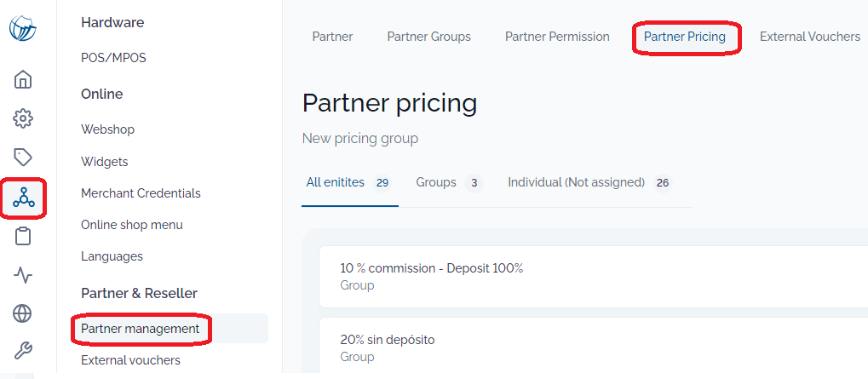
Task: Open the settings gear icon
Action: [x=23, y=118]
